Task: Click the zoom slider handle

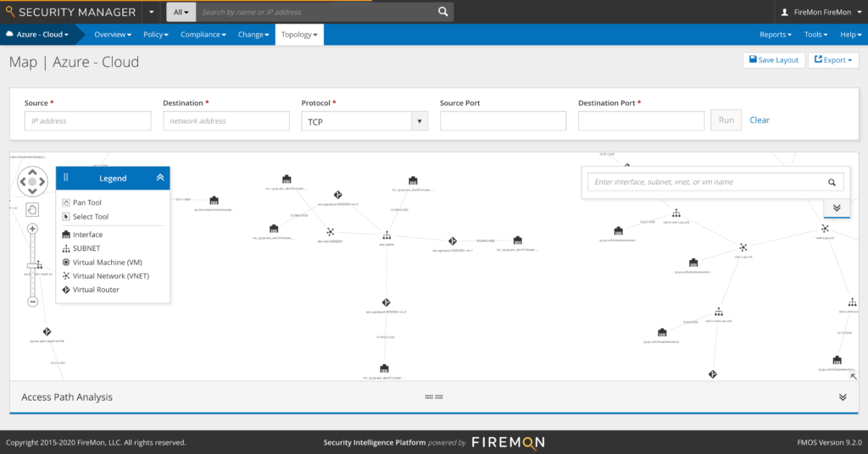Action: (32, 266)
